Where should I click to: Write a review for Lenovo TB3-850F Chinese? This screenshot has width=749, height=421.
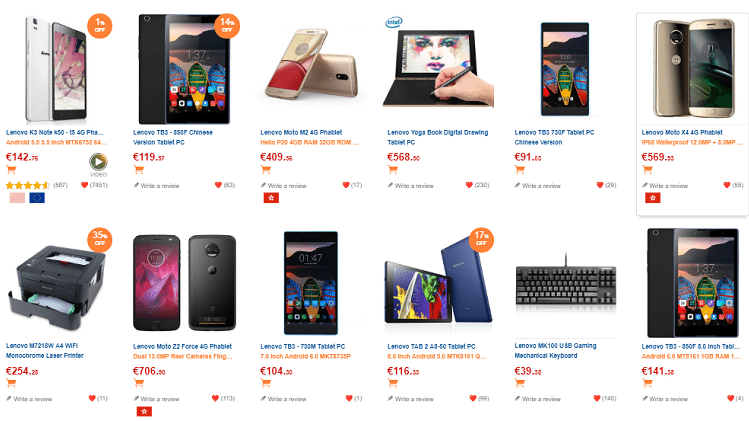[x=156, y=185]
